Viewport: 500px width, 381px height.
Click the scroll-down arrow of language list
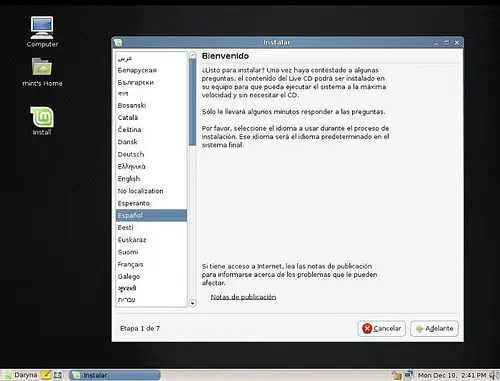(192, 303)
